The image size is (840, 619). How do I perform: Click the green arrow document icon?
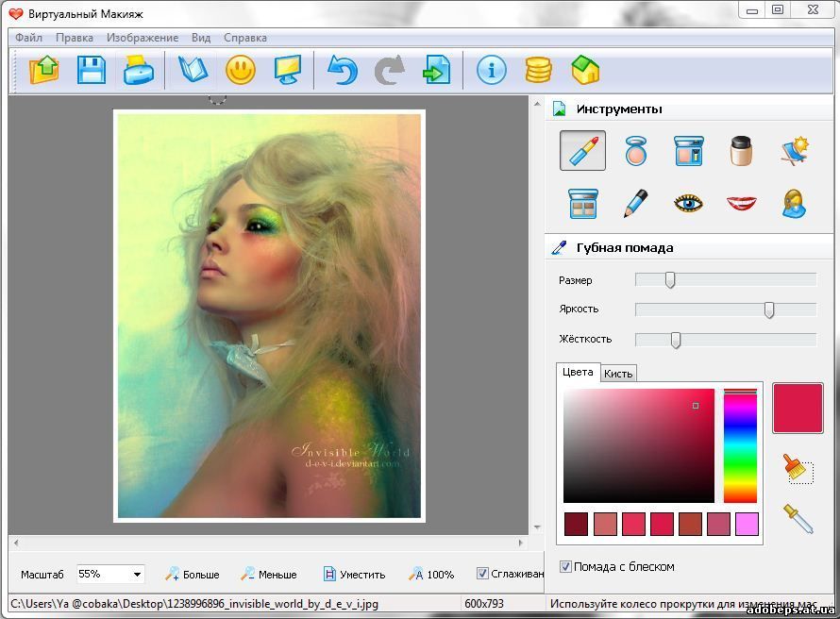pyautogui.click(x=437, y=70)
